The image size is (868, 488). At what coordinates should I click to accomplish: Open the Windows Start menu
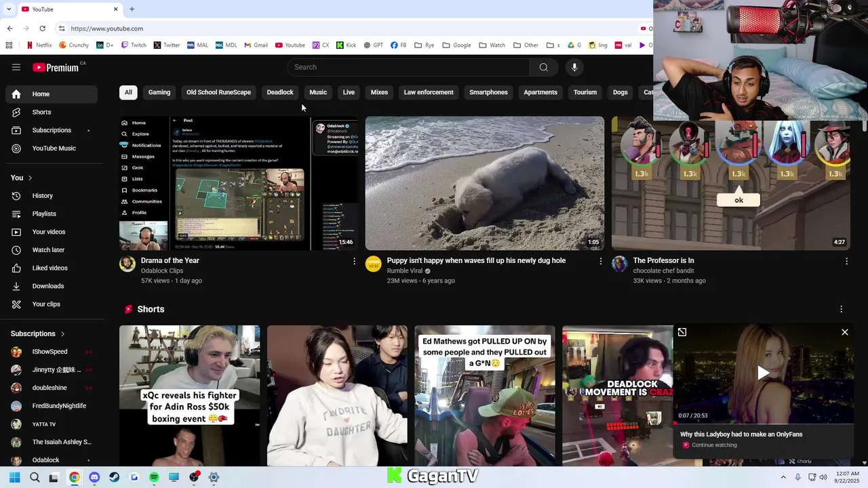click(x=15, y=477)
